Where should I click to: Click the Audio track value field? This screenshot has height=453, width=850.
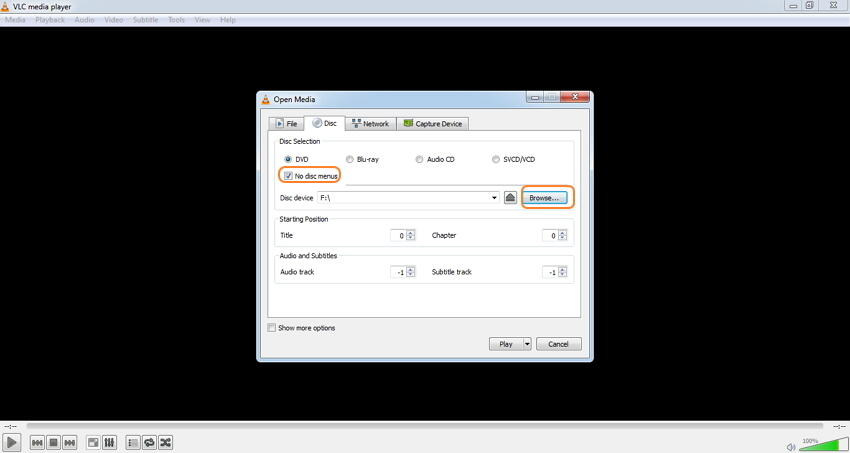398,272
